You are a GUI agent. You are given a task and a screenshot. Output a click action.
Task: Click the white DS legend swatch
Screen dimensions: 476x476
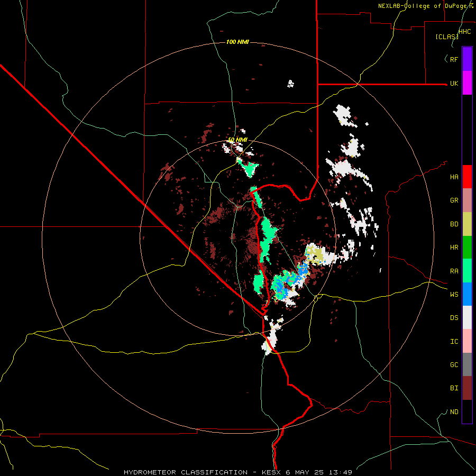click(467, 317)
